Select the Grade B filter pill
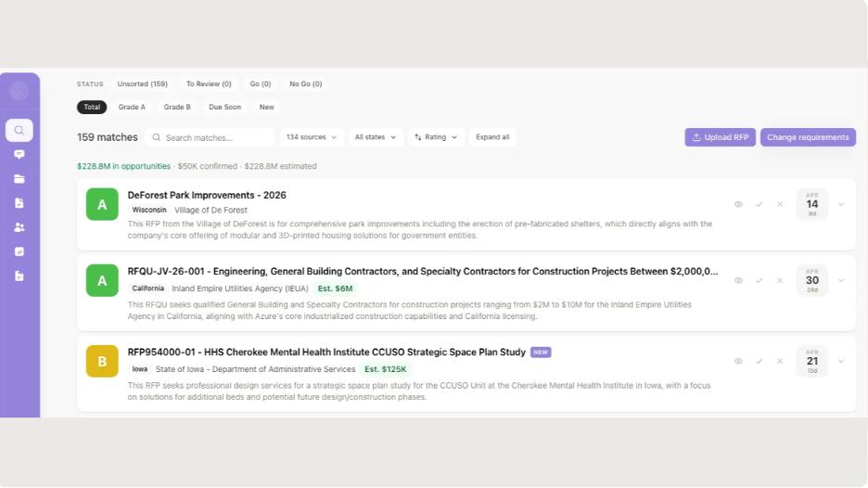This screenshot has height=488, width=868. (x=177, y=107)
